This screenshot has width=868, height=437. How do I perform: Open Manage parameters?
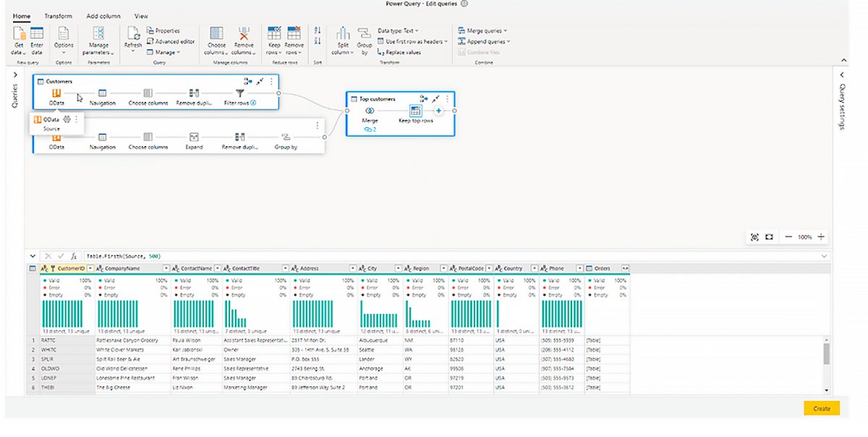98,41
